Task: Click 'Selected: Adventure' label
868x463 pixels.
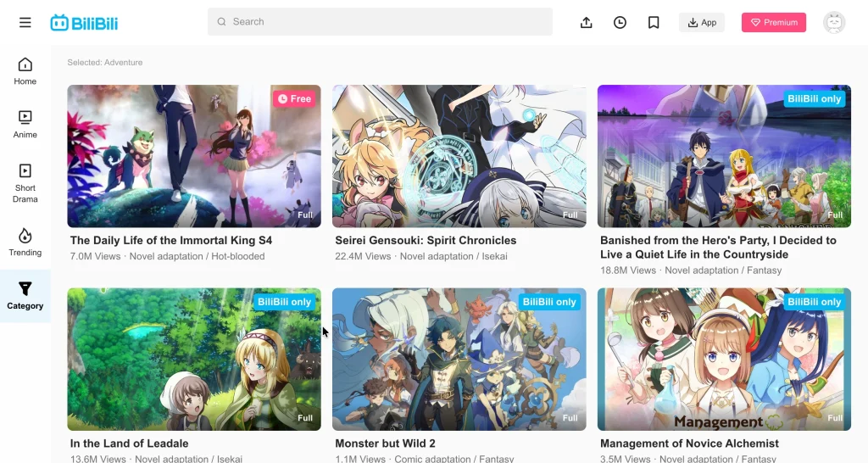Action: coord(104,63)
